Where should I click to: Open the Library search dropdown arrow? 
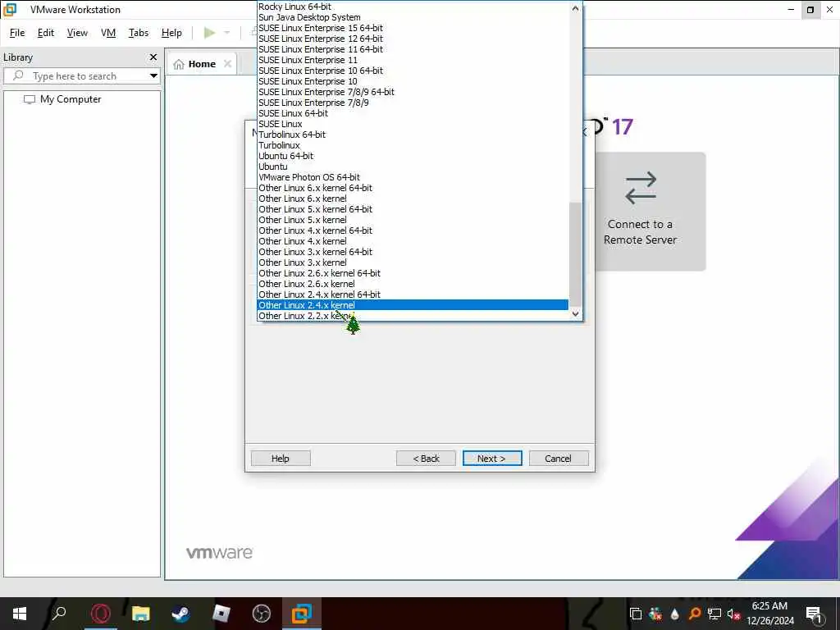click(x=153, y=76)
